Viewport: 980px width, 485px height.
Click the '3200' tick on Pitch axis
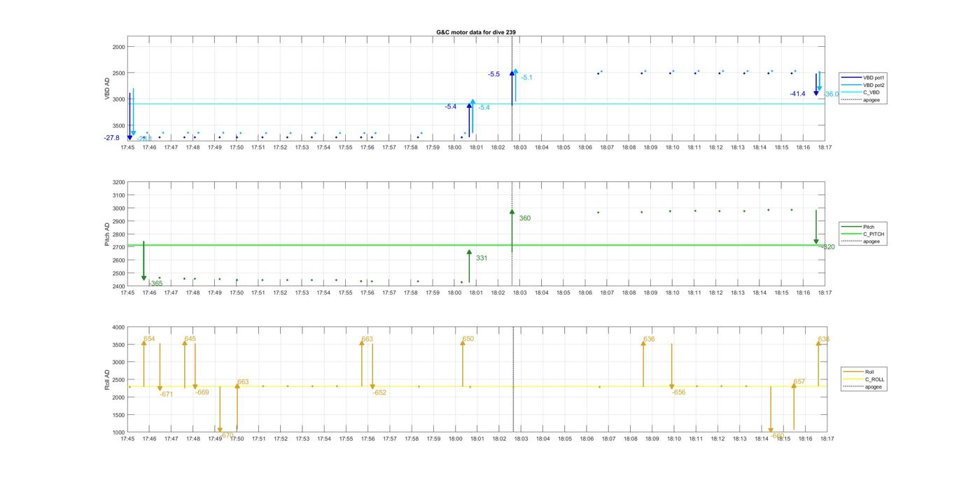click(x=118, y=182)
